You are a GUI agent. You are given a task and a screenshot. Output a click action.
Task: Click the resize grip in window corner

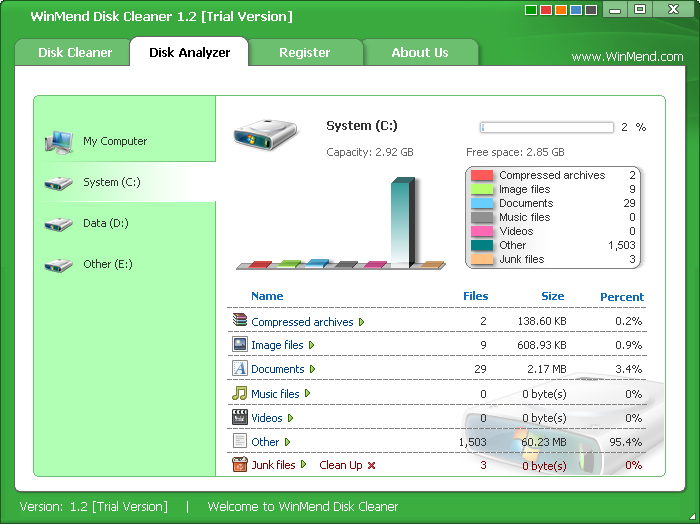tap(692, 517)
